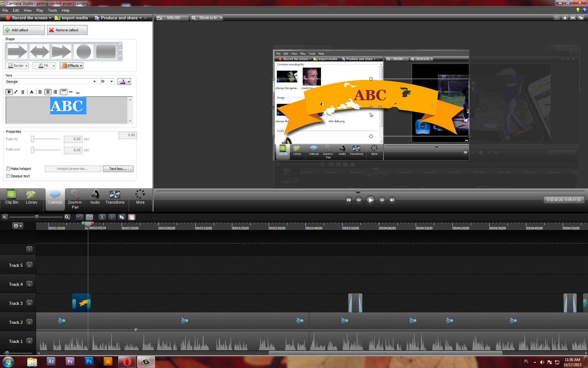Open Photoshop from the taskbar
This screenshot has width=588, height=368.
point(89,361)
